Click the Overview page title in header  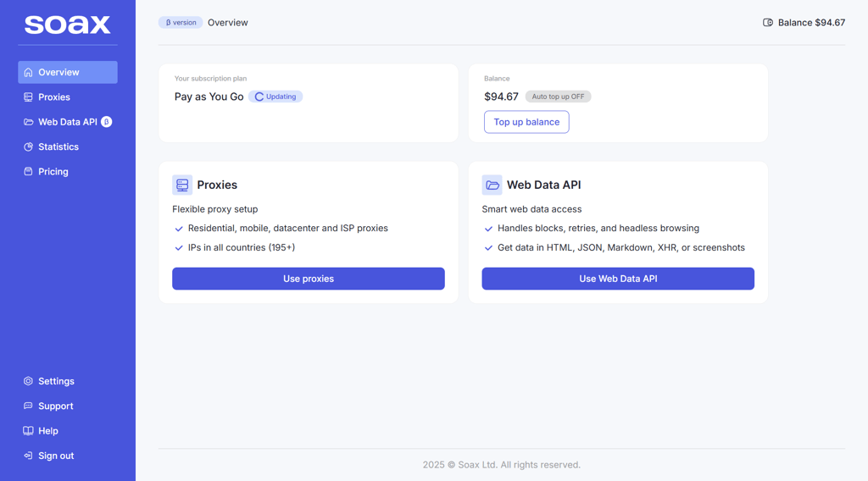tap(227, 23)
